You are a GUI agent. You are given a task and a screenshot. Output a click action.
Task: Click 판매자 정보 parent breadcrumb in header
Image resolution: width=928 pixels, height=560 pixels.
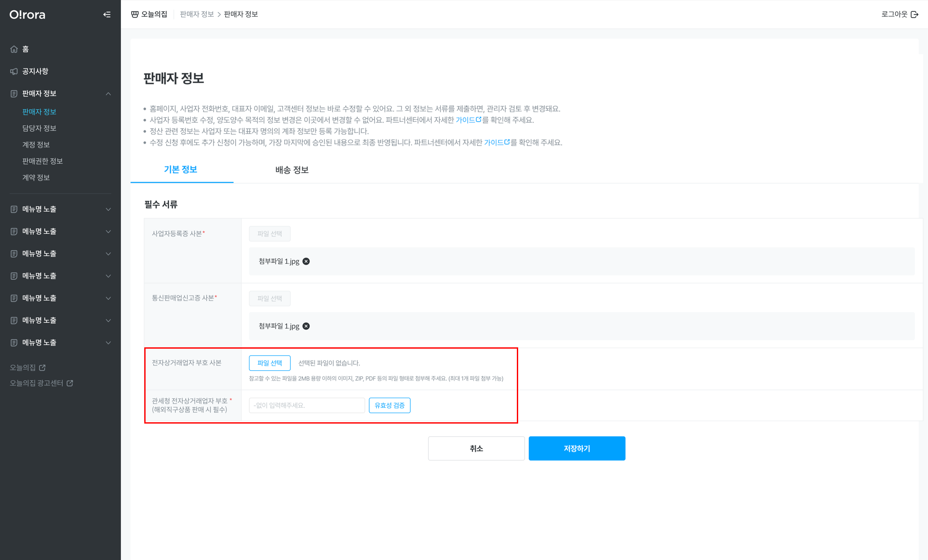coord(197,14)
